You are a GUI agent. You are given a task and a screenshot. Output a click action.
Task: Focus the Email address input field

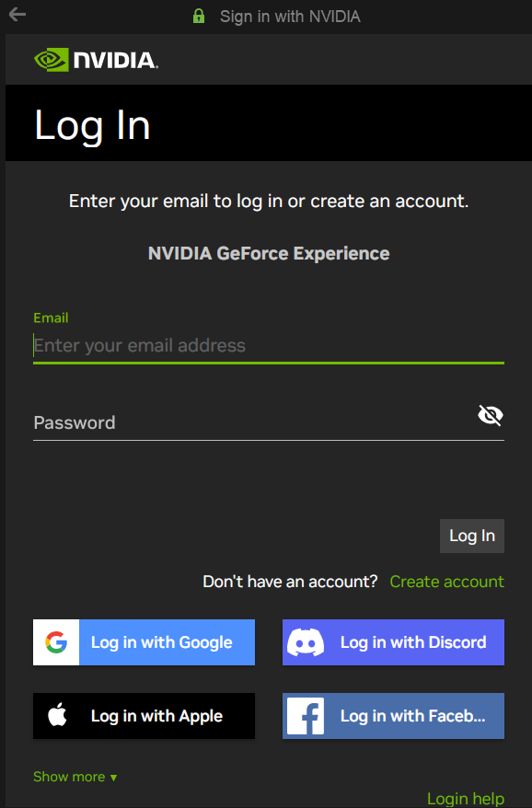269,345
